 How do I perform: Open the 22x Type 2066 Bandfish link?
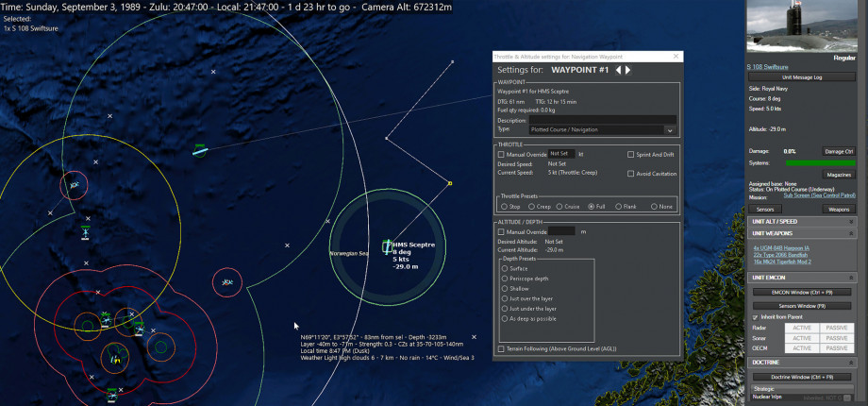780,255
